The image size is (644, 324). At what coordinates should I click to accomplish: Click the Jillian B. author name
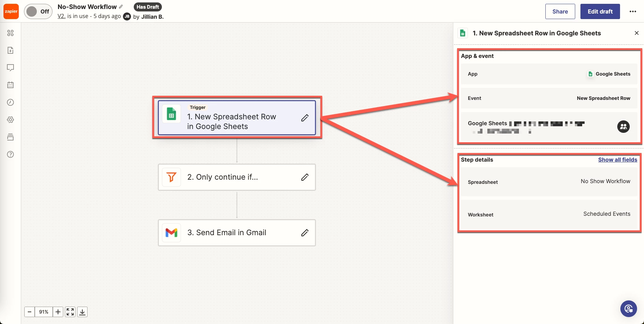152,17
